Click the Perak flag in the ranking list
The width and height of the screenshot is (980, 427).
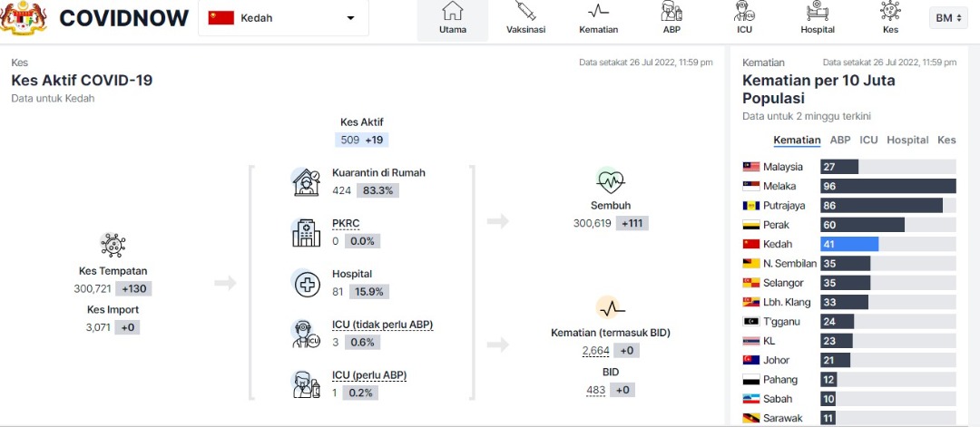click(750, 225)
